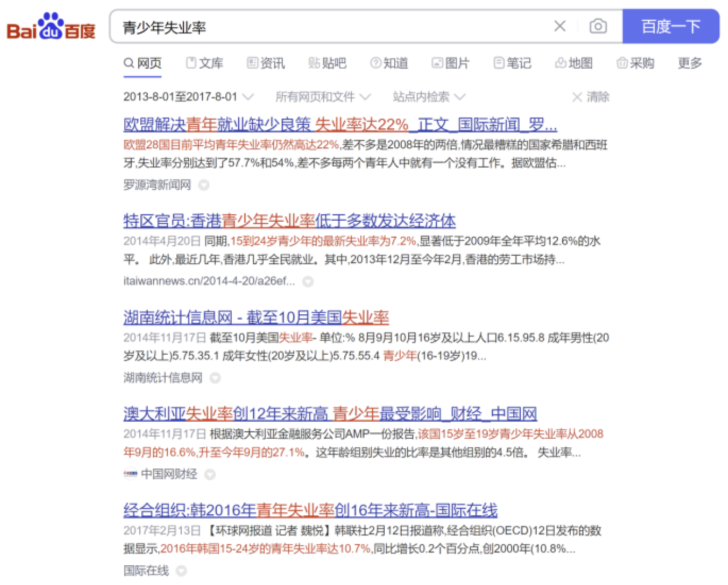The width and height of the screenshot is (728, 585).
Task: Clear the search box with the X icon
Action: click(x=560, y=26)
